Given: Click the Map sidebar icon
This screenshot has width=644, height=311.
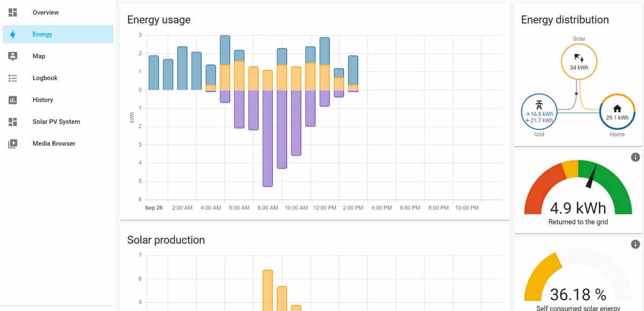Looking at the screenshot, I should (x=13, y=56).
